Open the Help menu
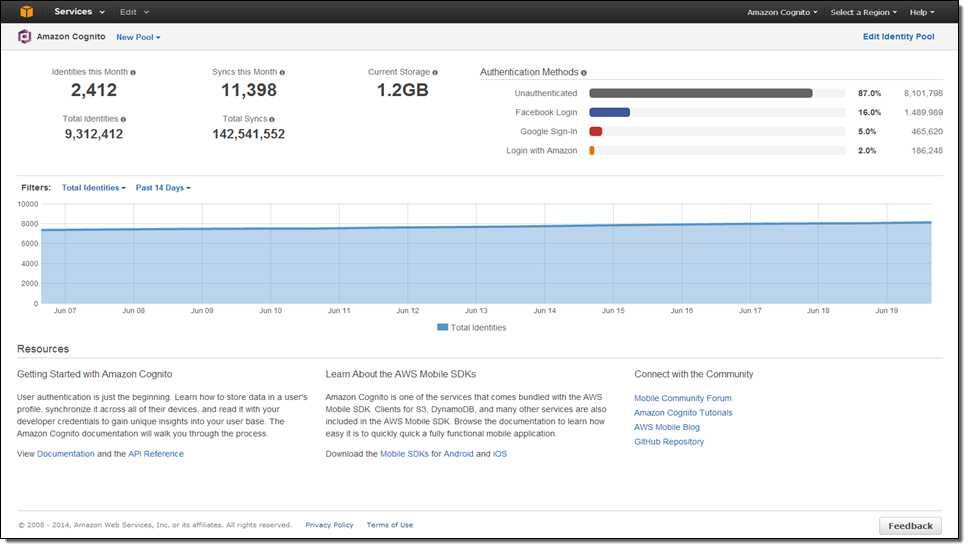The height and width of the screenshot is (550, 970). [x=921, y=12]
